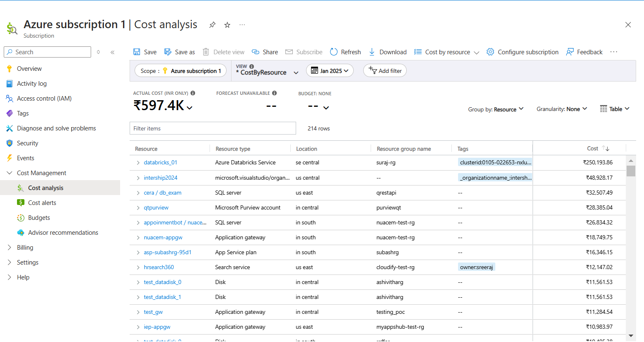Click the Refresh circular arrow icon

tap(334, 52)
